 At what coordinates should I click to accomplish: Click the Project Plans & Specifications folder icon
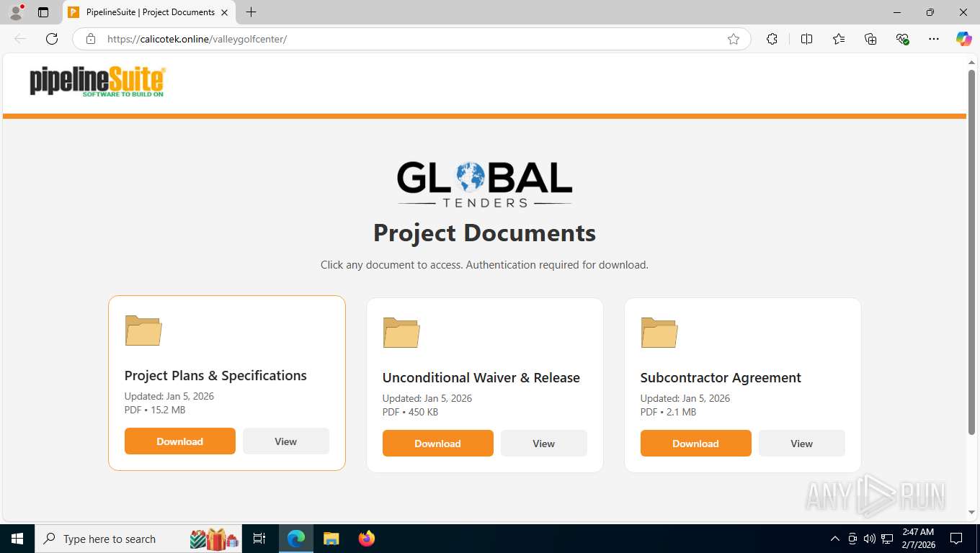pos(143,331)
